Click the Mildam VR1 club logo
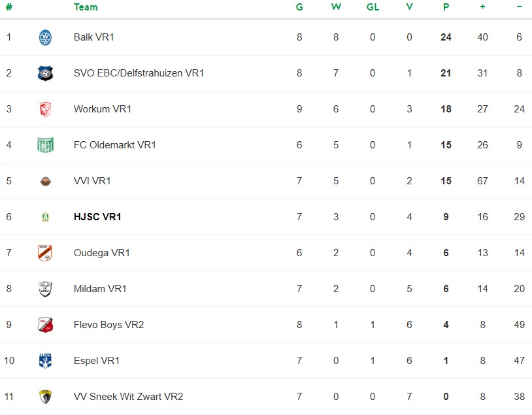 (45, 289)
